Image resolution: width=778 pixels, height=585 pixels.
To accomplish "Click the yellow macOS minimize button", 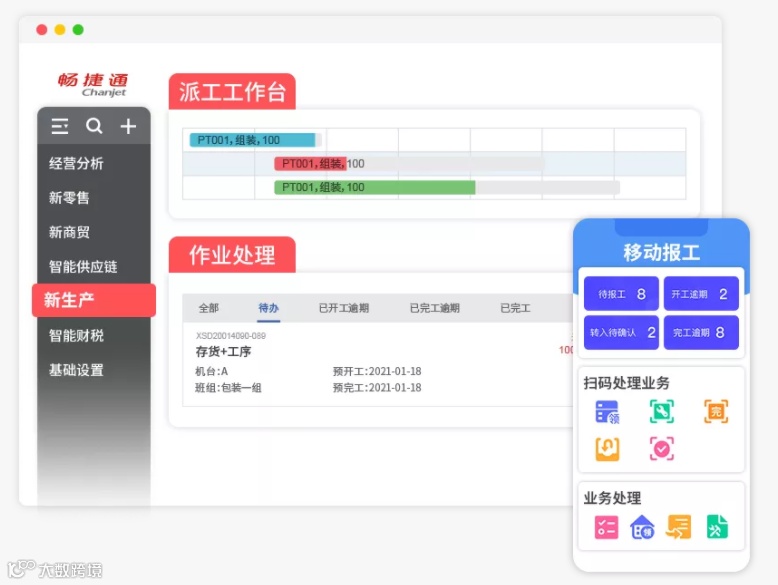I will pyautogui.click(x=60, y=30).
